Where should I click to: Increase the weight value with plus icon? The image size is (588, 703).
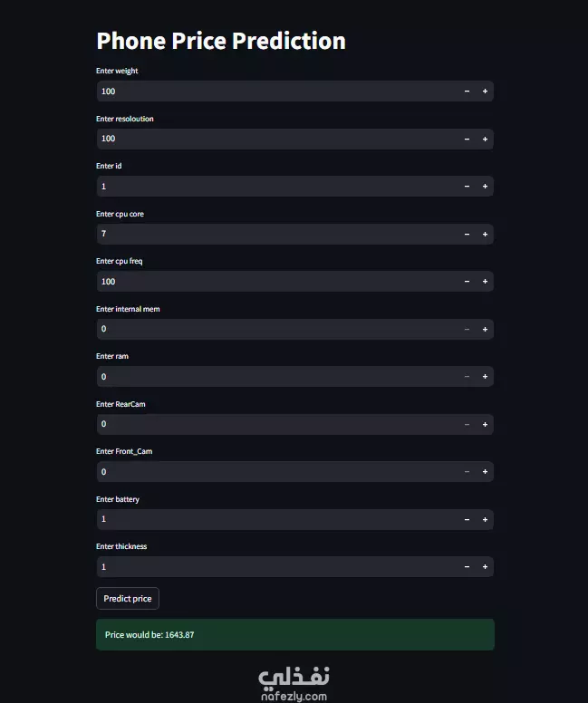pyautogui.click(x=485, y=91)
